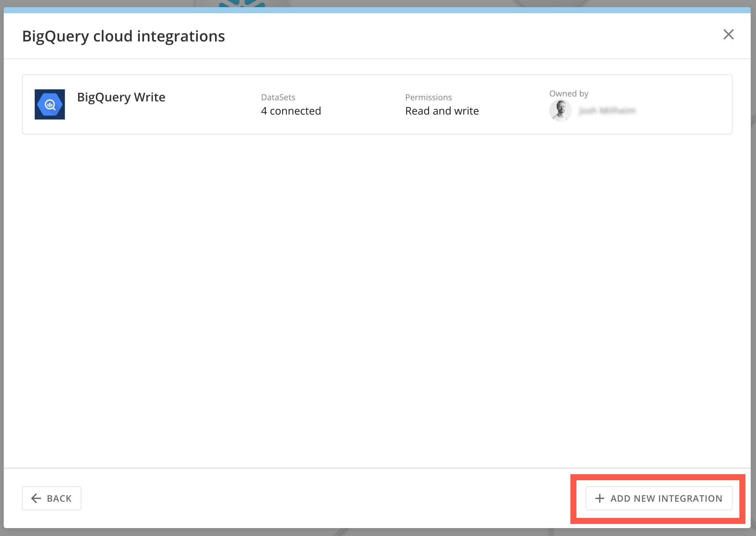Viewport: 756px width, 536px height.
Task: Click the owner's profile avatar
Action: tap(561, 110)
